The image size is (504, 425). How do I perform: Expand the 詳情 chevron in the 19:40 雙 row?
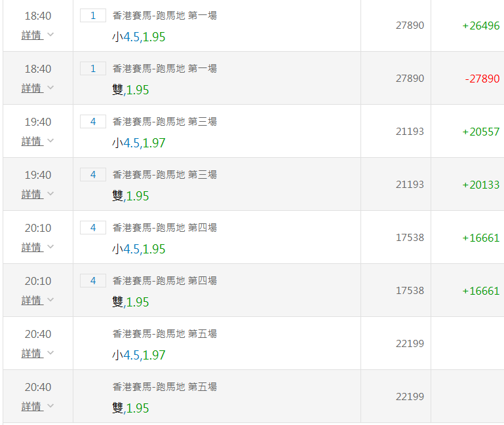pos(50,194)
